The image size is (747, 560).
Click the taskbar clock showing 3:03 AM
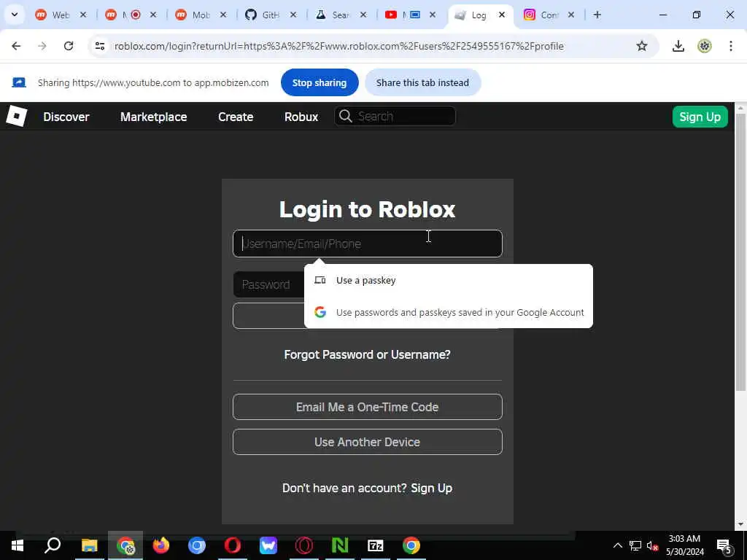[x=684, y=545]
